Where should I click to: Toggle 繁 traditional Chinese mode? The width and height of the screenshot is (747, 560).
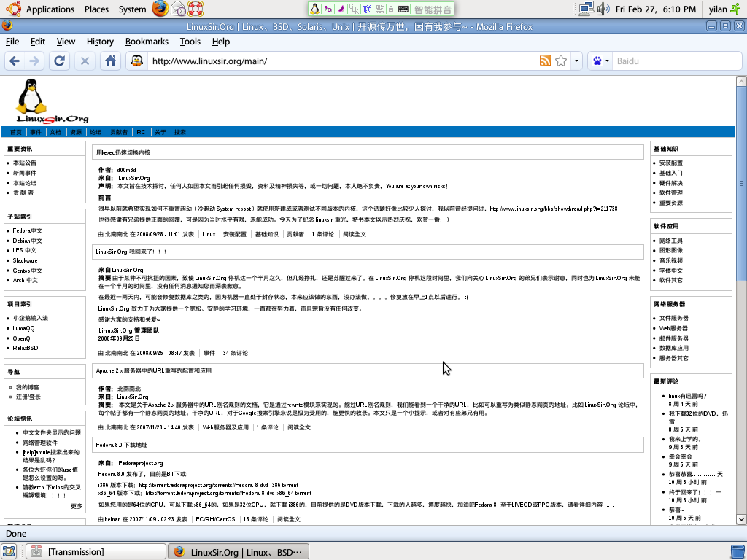379,9
